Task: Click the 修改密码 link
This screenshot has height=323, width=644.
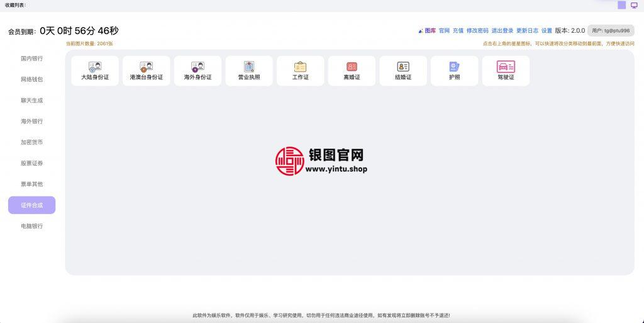Action: 477,31
